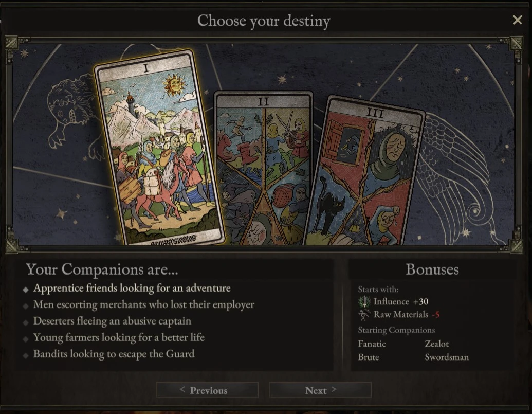532x414 pixels.
Task: Select tarot card II in the middle
Action: point(263,168)
